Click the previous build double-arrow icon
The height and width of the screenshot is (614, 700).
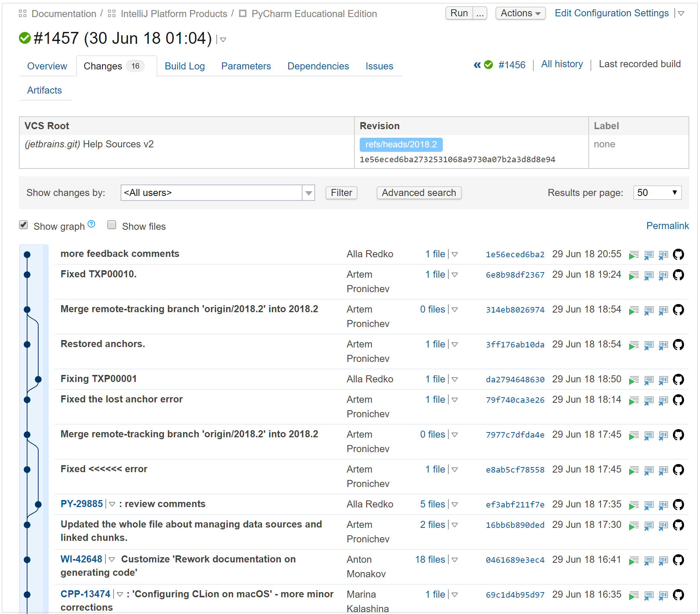(x=477, y=65)
